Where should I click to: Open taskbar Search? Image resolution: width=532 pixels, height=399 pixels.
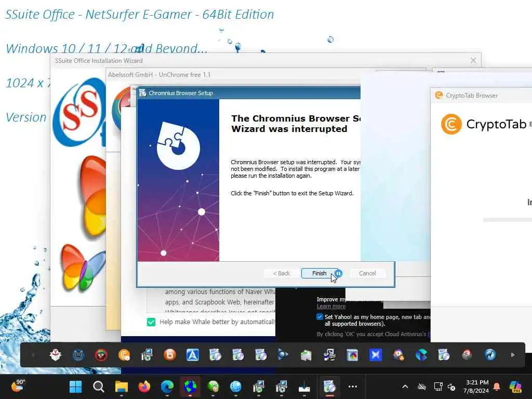point(98,387)
